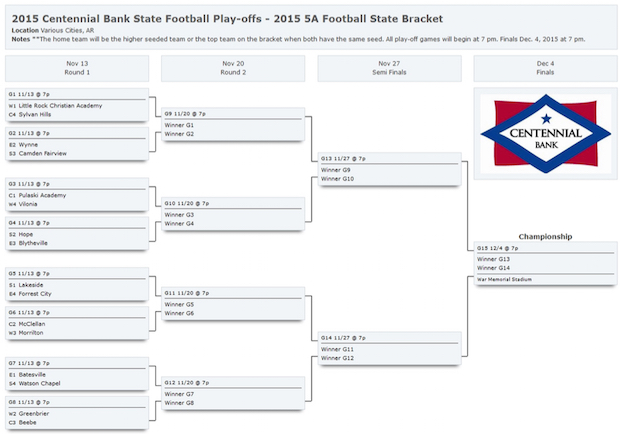Open the Lakeside team entry in G5

(x=31, y=285)
